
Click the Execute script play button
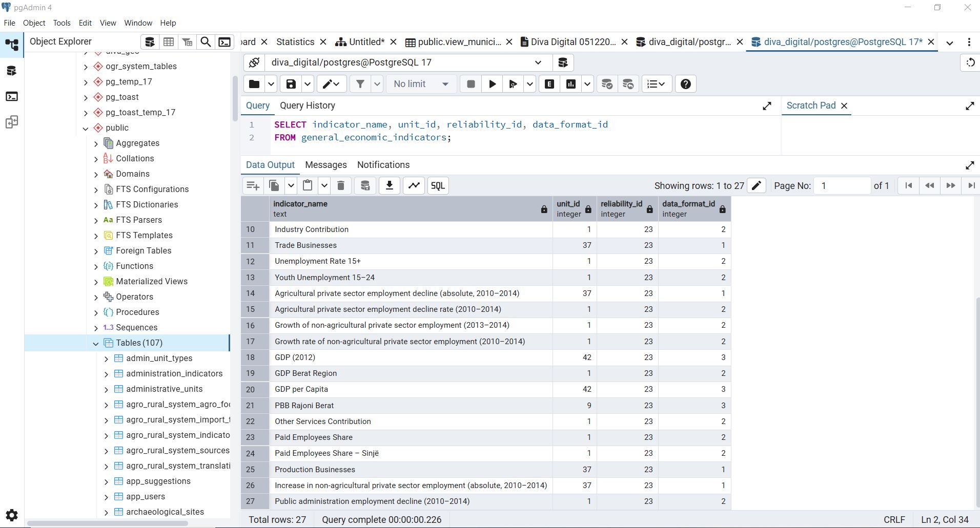[492, 84]
